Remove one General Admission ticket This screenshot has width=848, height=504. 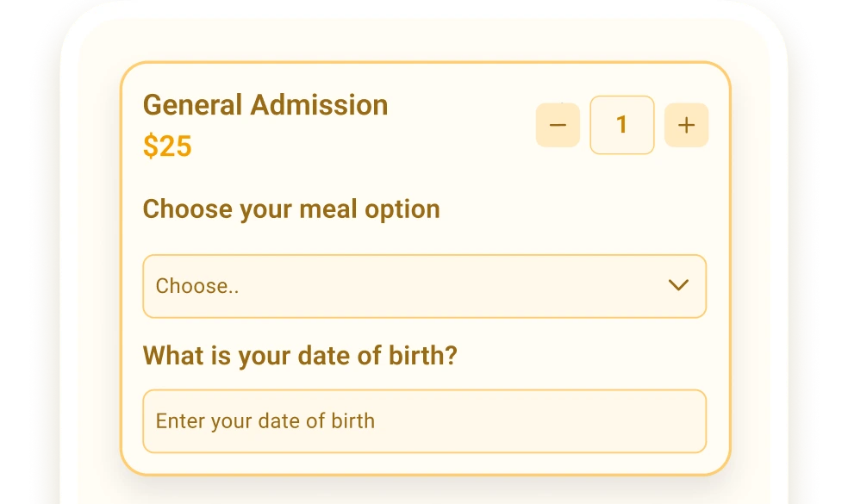[x=558, y=125]
